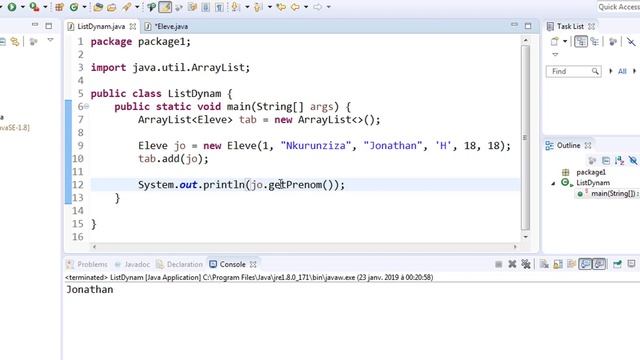Click the Outline view tab
Image resolution: width=640 pixels, height=360 pixels.
568,146
